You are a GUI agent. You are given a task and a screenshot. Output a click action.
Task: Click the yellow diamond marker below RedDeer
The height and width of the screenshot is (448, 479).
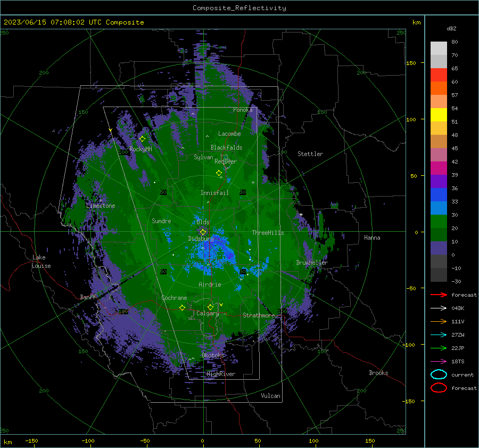(219, 173)
